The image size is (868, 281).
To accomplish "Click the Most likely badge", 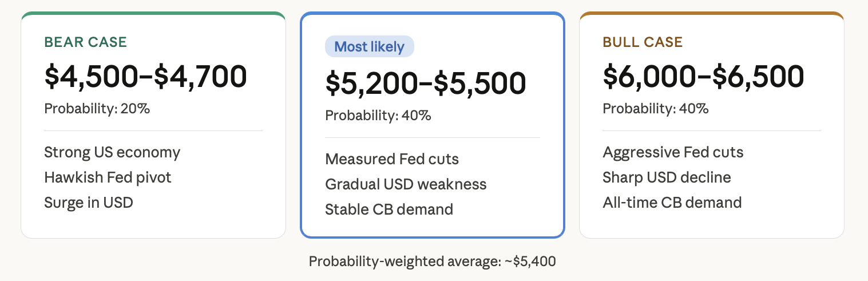I will (x=370, y=47).
